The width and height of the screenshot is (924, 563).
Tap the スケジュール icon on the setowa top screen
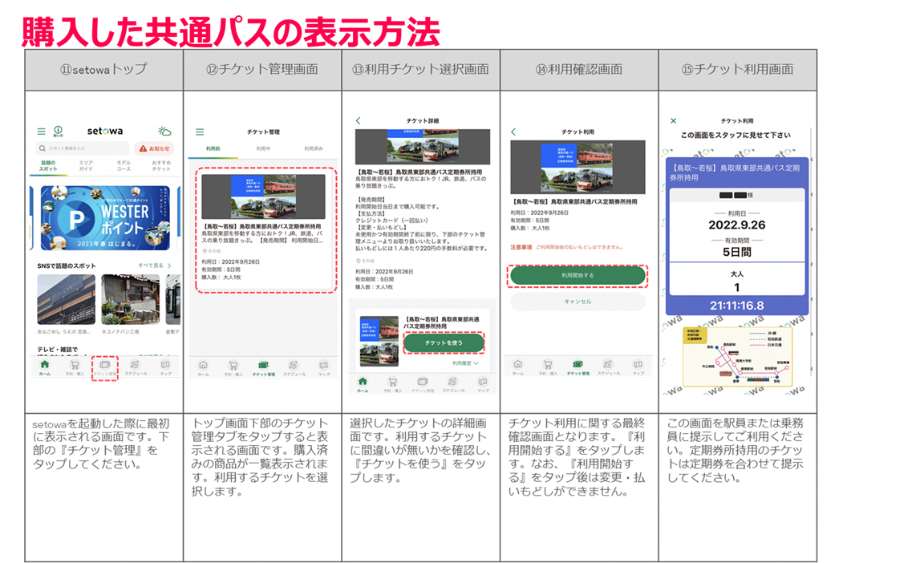point(136,368)
